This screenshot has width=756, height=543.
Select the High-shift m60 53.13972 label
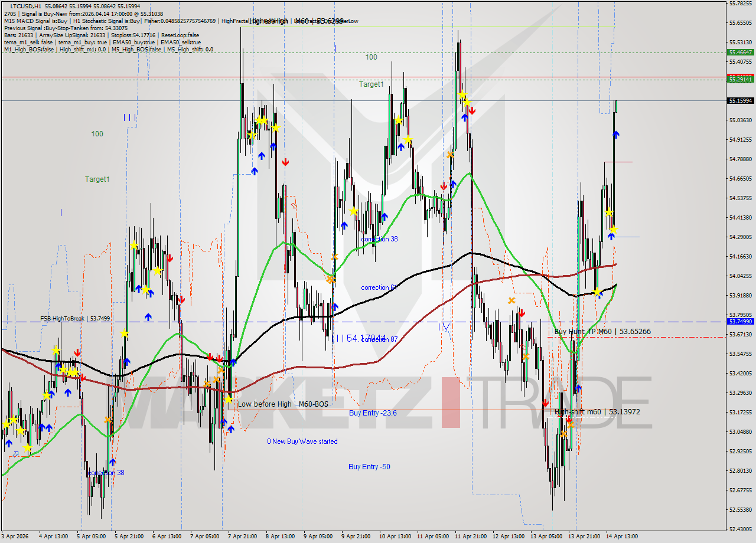click(x=597, y=412)
